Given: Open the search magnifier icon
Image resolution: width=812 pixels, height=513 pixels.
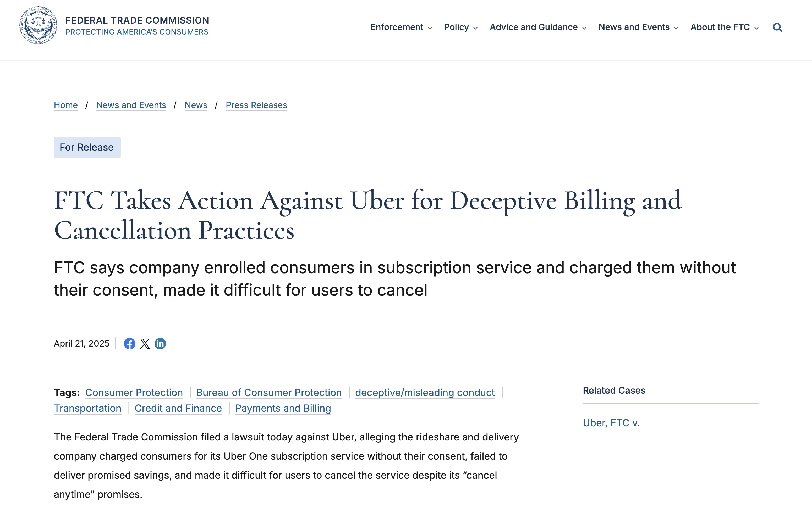Looking at the screenshot, I should (777, 27).
